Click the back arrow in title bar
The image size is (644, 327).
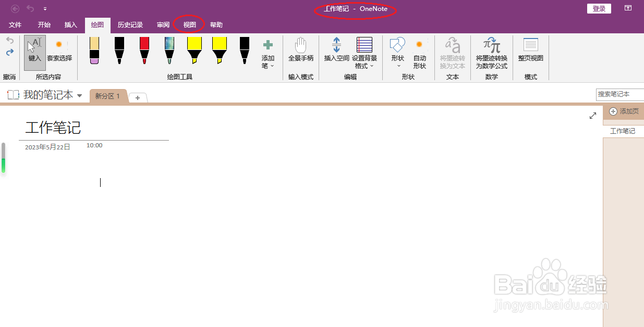[x=15, y=8]
